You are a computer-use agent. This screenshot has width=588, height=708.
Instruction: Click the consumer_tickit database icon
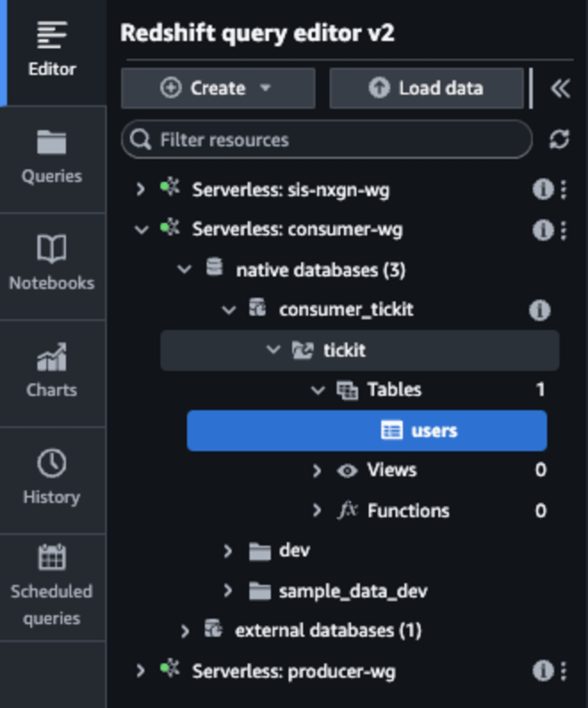click(257, 307)
